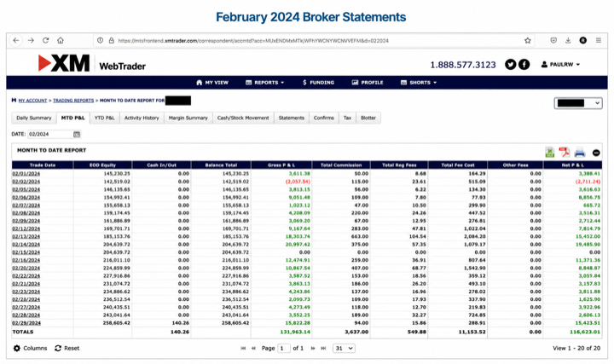Open the Pocket shield icon
Screen dimensions: 614x364
[553, 40]
